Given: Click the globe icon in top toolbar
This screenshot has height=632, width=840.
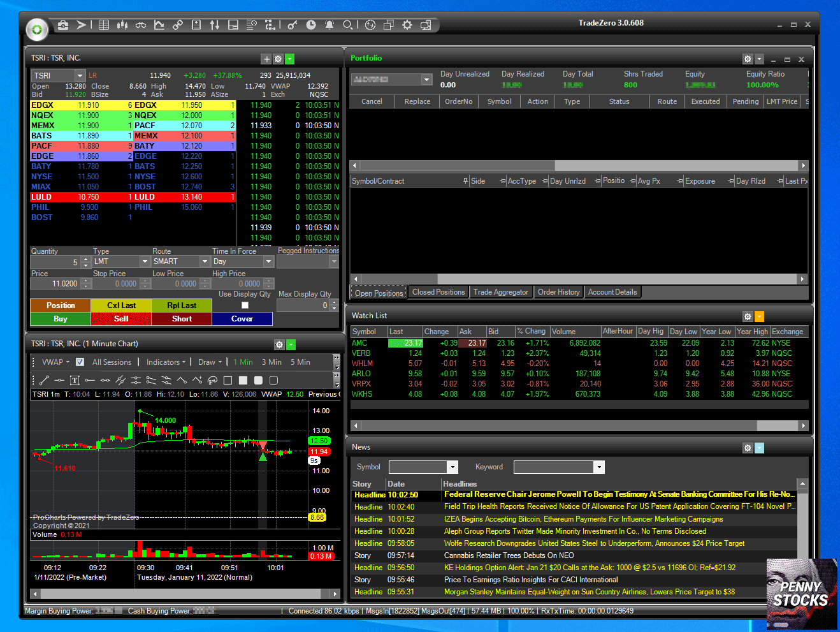Looking at the screenshot, I should point(370,25).
